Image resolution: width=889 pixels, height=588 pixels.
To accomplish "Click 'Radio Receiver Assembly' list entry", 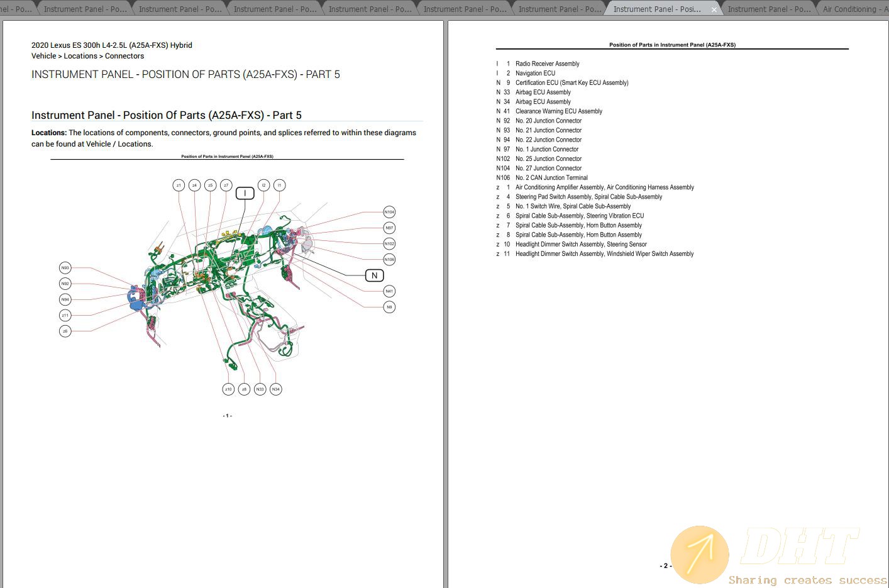I will coord(547,64).
